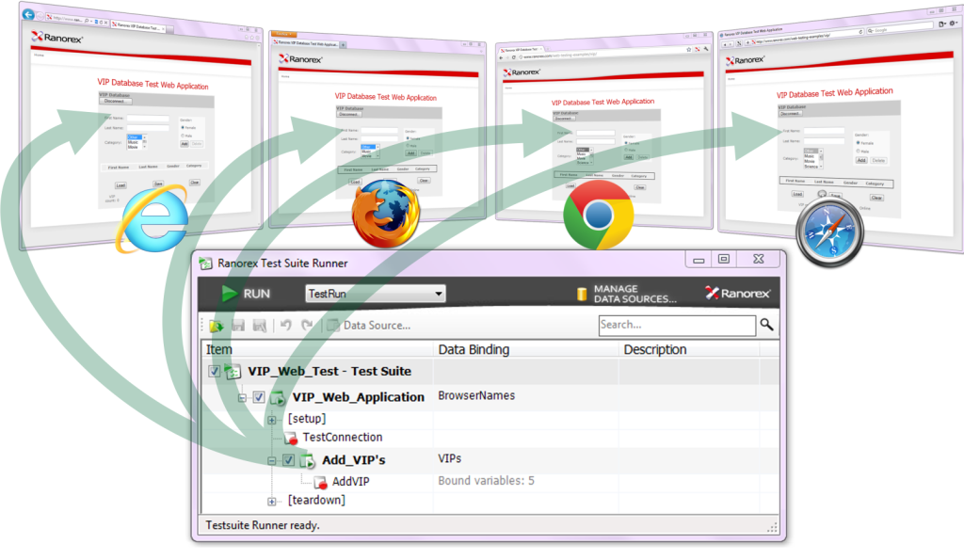Expand the [teardown] tree node

point(272,501)
